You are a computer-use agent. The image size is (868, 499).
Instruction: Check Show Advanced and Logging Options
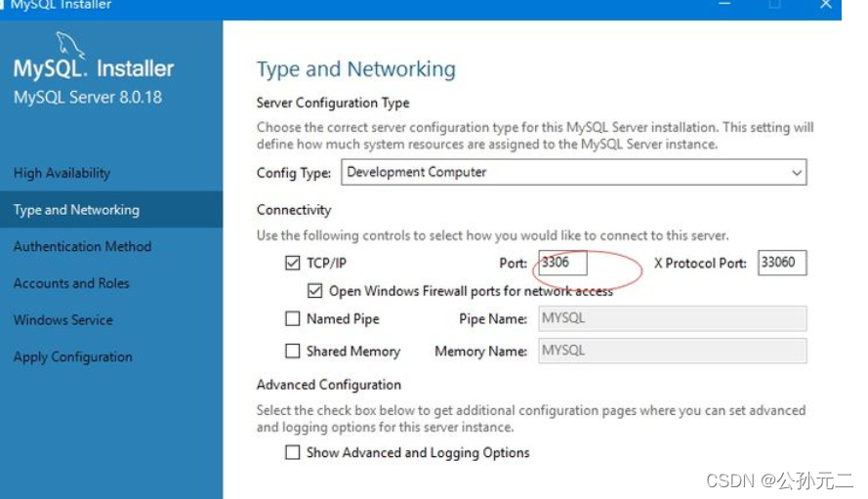(x=292, y=452)
